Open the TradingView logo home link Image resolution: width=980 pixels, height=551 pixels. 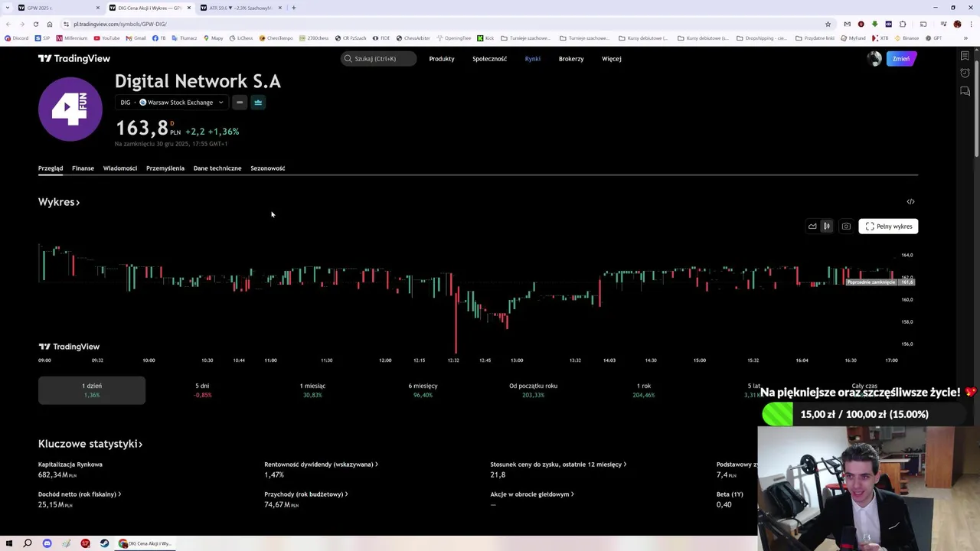[74, 58]
